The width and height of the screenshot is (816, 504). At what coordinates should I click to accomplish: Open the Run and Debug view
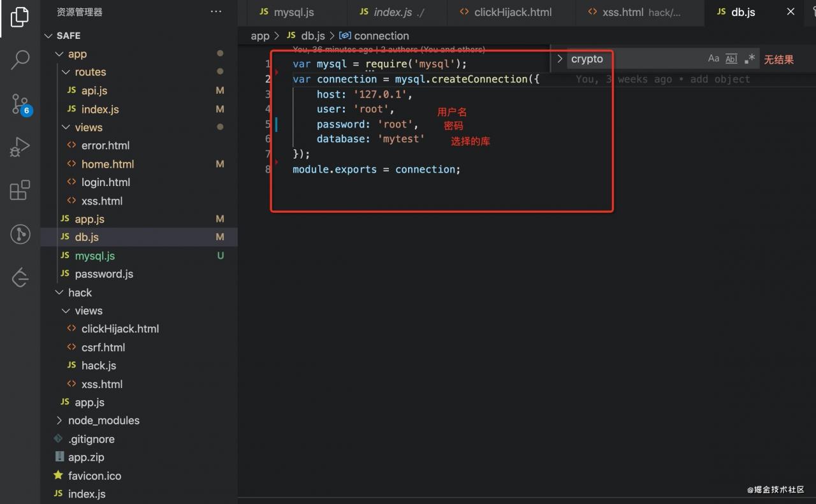[x=19, y=147]
